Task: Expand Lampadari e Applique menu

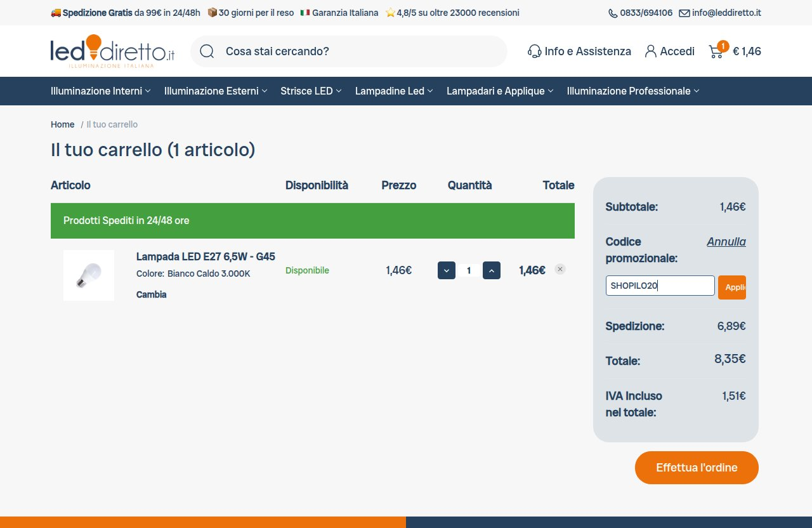Action: click(500, 91)
